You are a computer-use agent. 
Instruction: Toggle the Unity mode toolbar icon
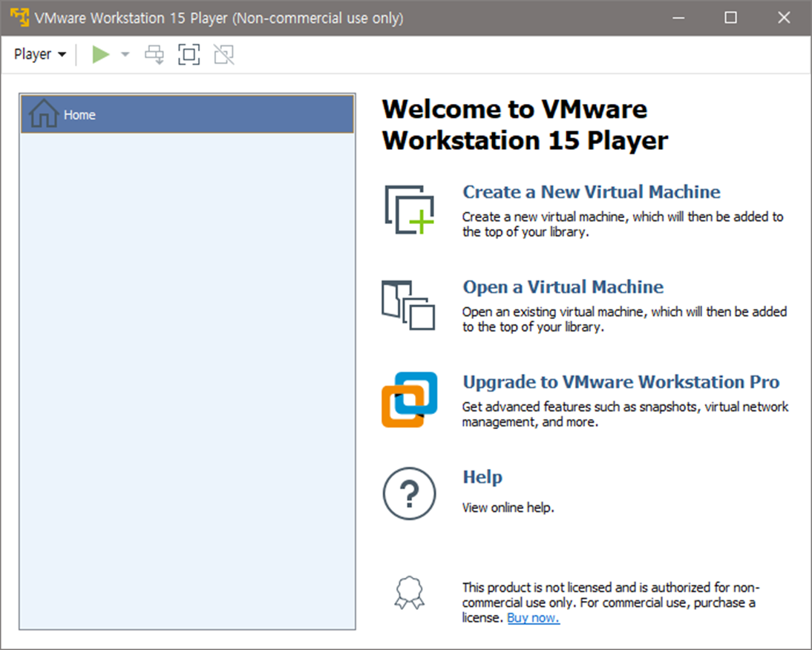[x=223, y=54]
